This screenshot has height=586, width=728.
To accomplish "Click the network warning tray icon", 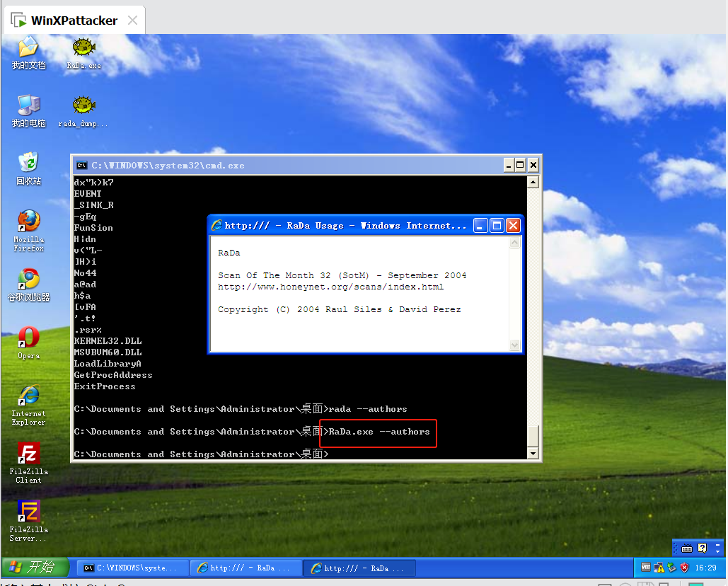I will [x=659, y=568].
